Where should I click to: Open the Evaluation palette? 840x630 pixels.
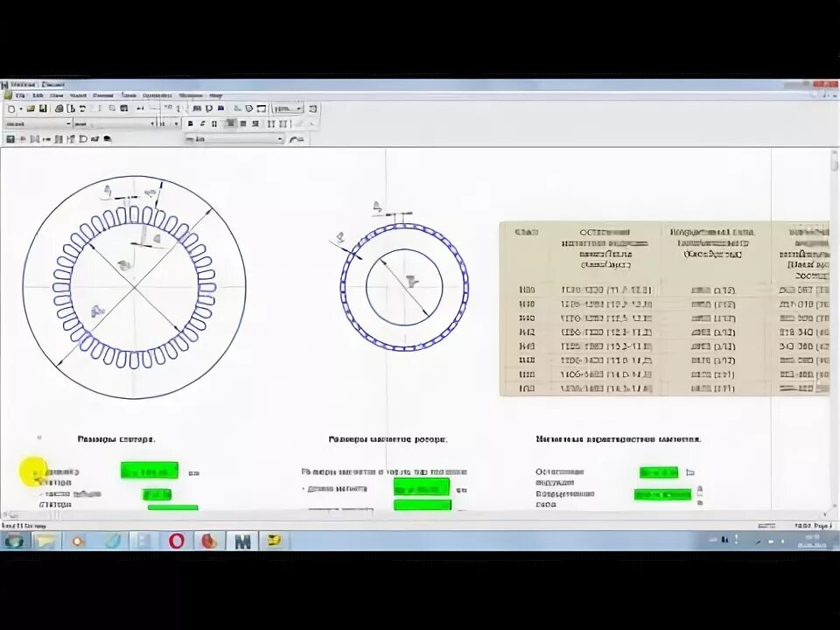(46, 139)
